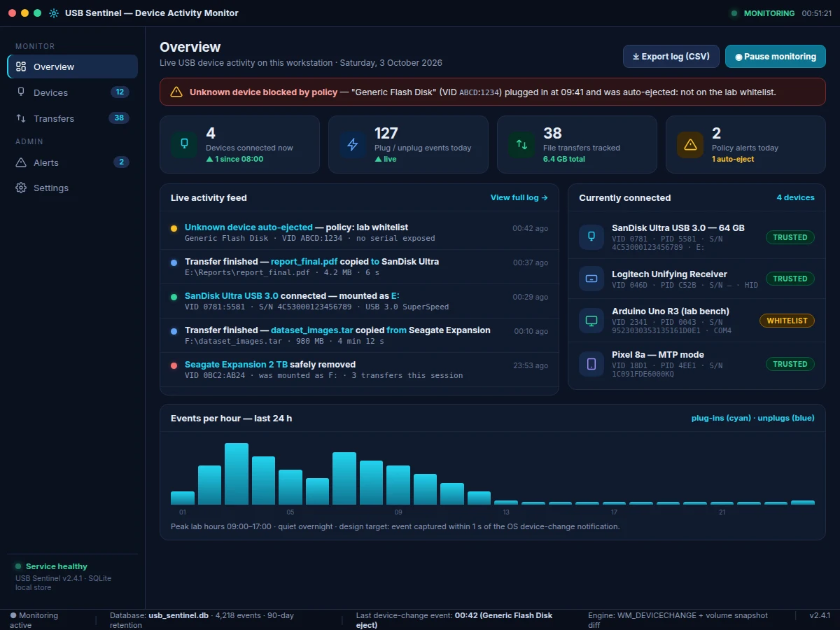Click the TRUSTED badge for Pixel 8a
The image size is (840, 630).
(790, 364)
